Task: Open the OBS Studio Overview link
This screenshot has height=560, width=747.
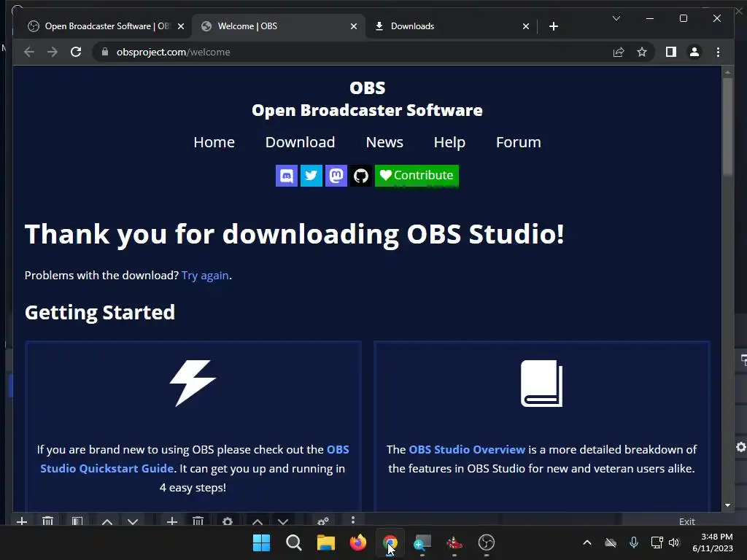Action: [x=467, y=449]
